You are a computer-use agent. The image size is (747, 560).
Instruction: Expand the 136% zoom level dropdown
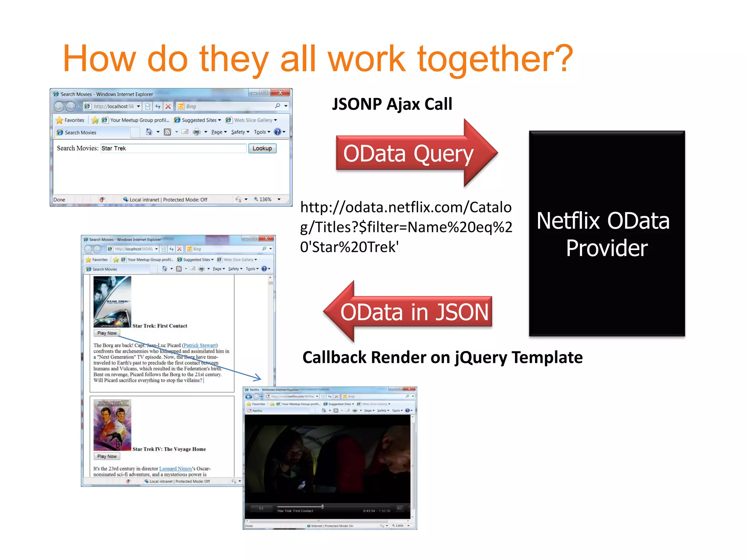279,199
